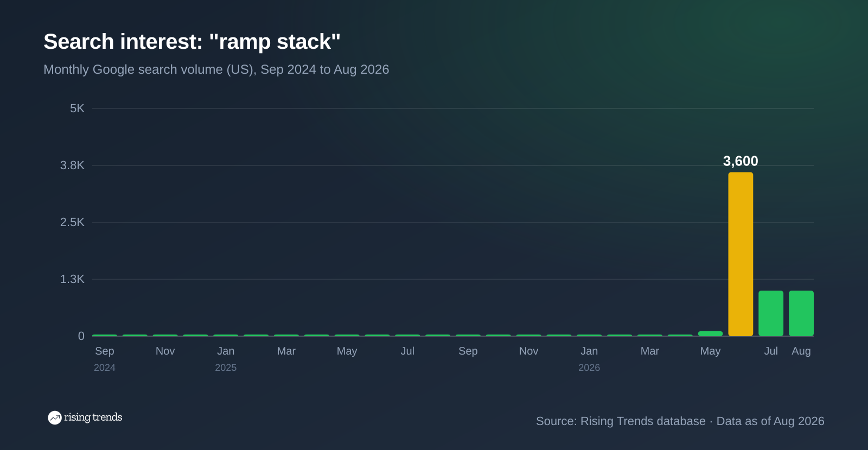
Task: Click the "2.5K" y-axis label
Action: coord(72,222)
